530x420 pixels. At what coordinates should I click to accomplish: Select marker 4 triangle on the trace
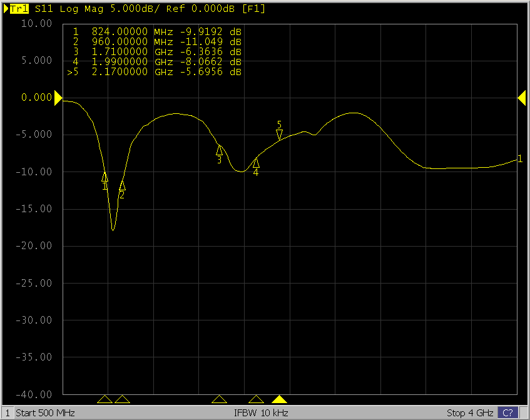pyautogui.click(x=256, y=163)
